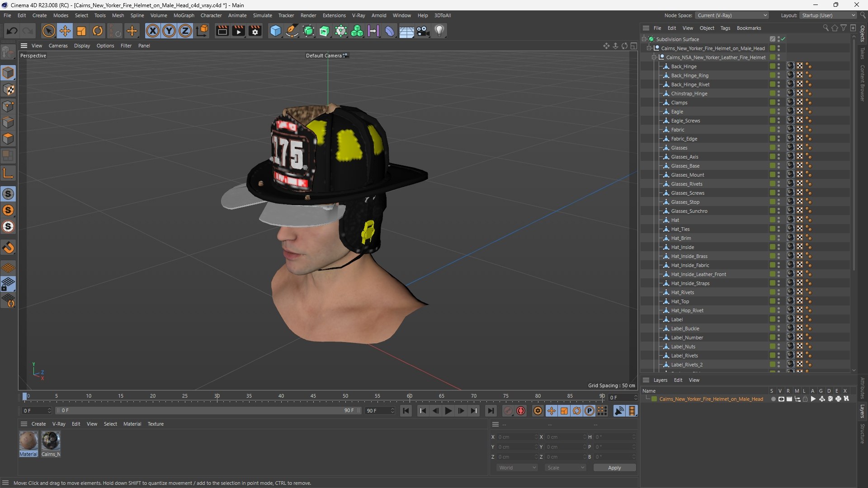Screen dimensions: 868x488
Task: Click Render View clapperboard icon
Action: (x=222, y=31)
